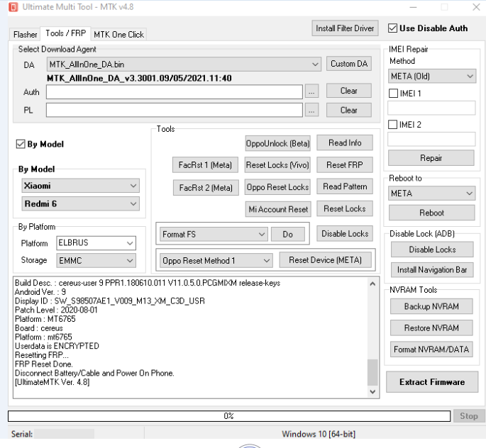Click the Custom DA button

349,64
